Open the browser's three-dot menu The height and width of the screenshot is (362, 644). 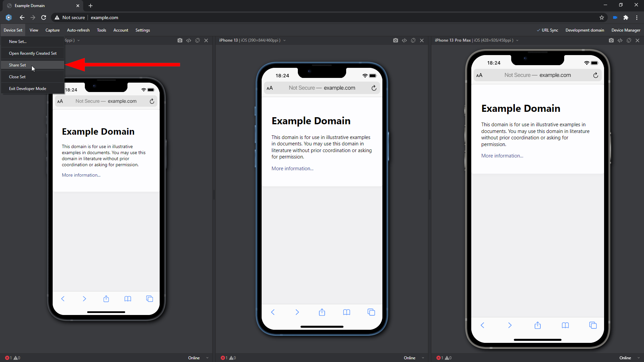[637, 17]
